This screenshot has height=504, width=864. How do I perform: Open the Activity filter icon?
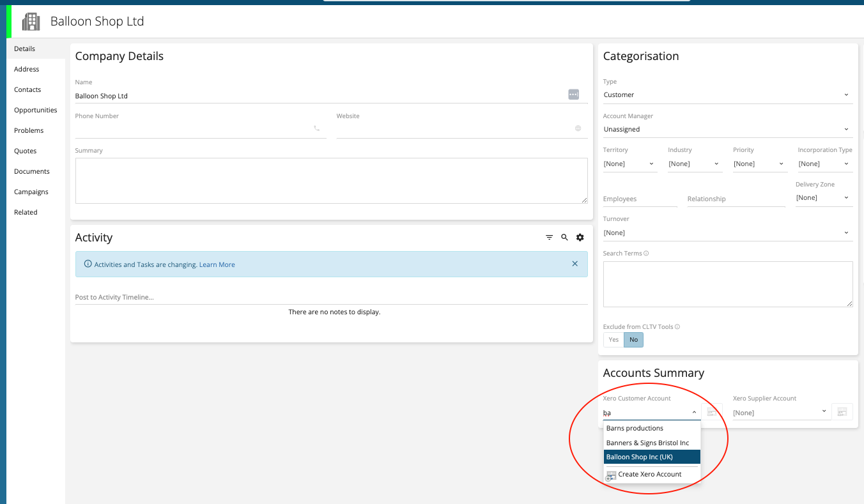(x=549, y=237)
